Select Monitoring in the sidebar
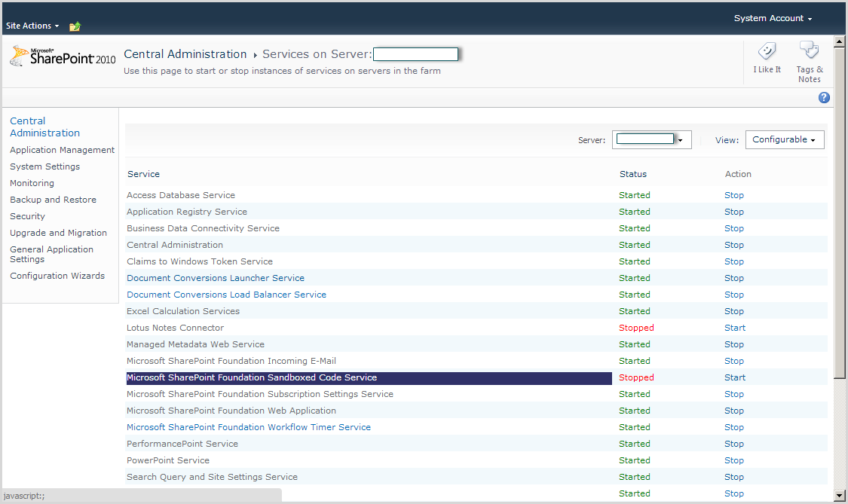This screenshot has width=848, height=504. [32, 183]
